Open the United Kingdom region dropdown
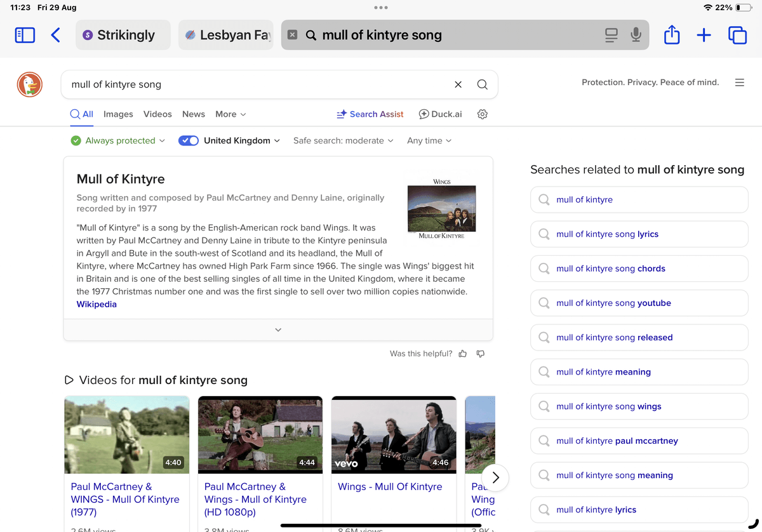 tap(242, 141)
